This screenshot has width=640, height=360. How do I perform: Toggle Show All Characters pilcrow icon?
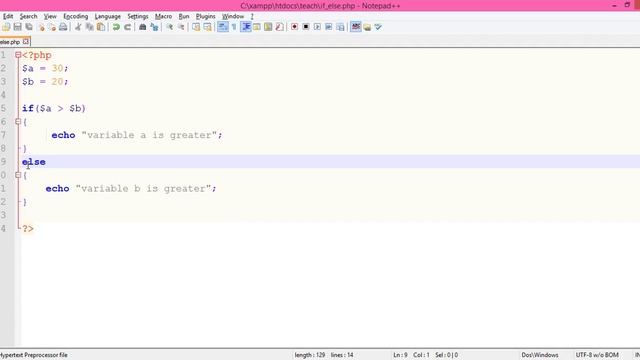point(234,27)
